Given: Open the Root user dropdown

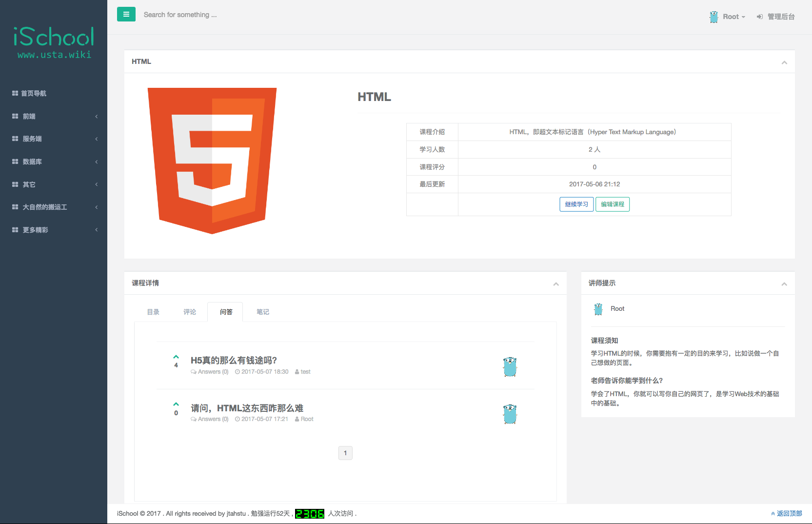Looking at the screenshot, I should pos(734,17).
